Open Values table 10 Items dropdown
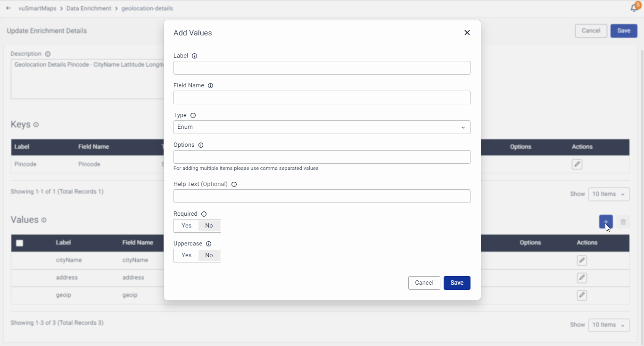 (x=609, y=325)
